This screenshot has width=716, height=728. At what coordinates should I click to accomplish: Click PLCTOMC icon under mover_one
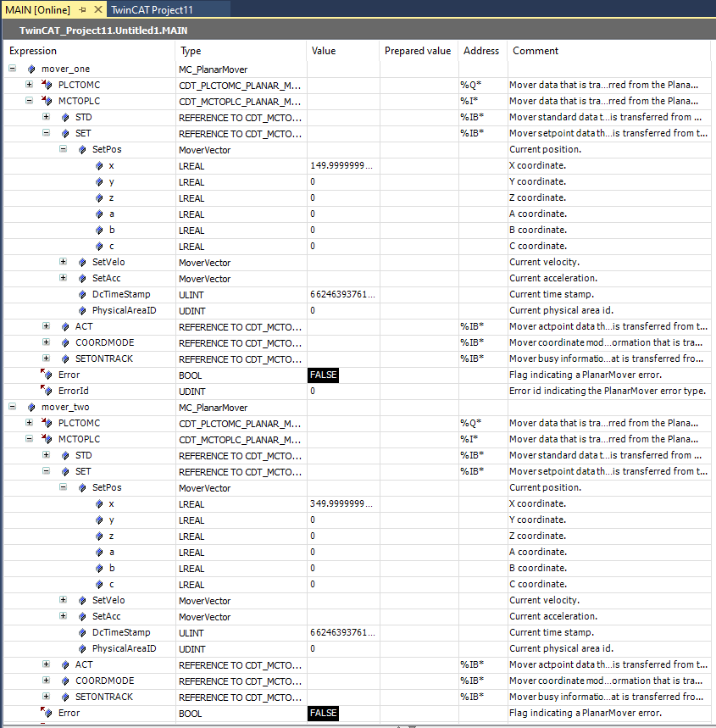47,85
